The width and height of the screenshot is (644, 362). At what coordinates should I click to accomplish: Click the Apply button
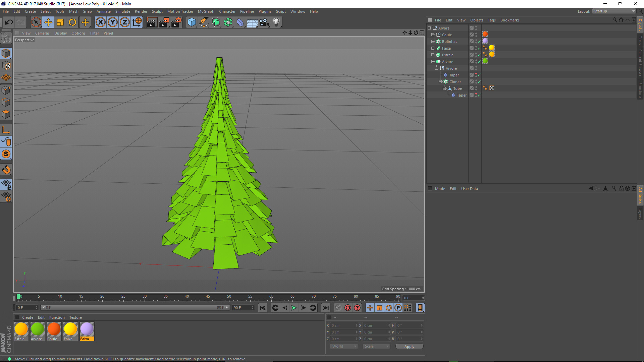coord(409,347)
